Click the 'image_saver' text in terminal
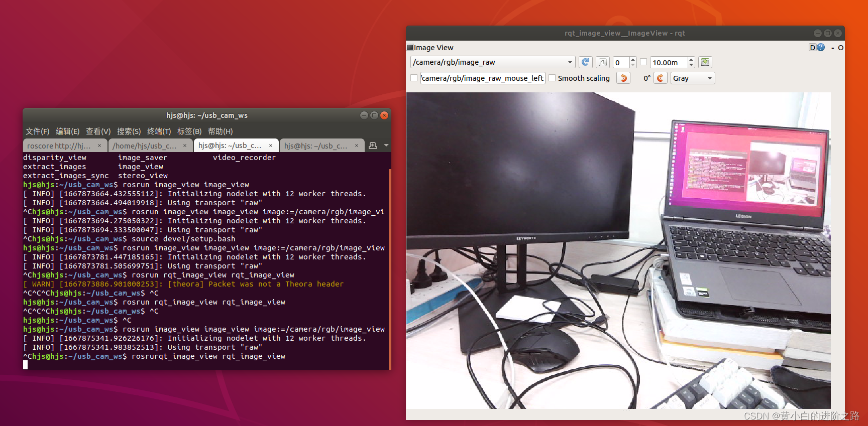Screen dimensions: 868x426 (143, 158)
